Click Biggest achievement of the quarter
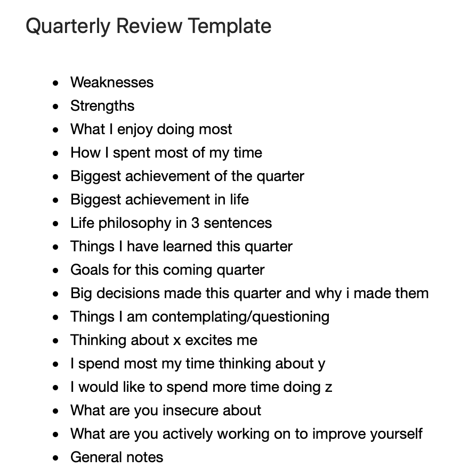469x476 pixels. pos(187,176)
